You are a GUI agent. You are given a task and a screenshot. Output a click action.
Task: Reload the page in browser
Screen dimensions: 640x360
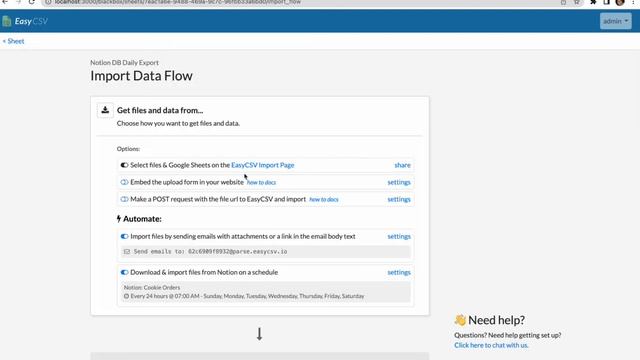coord(31,2)
